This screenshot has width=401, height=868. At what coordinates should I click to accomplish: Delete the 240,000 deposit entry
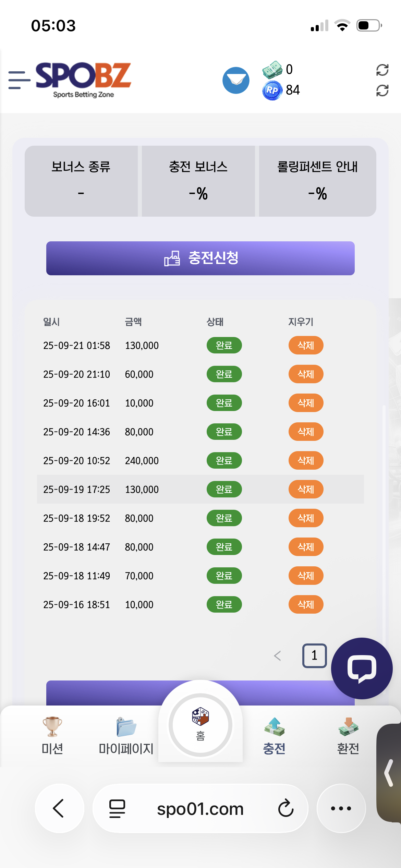(x=306, y=460)
